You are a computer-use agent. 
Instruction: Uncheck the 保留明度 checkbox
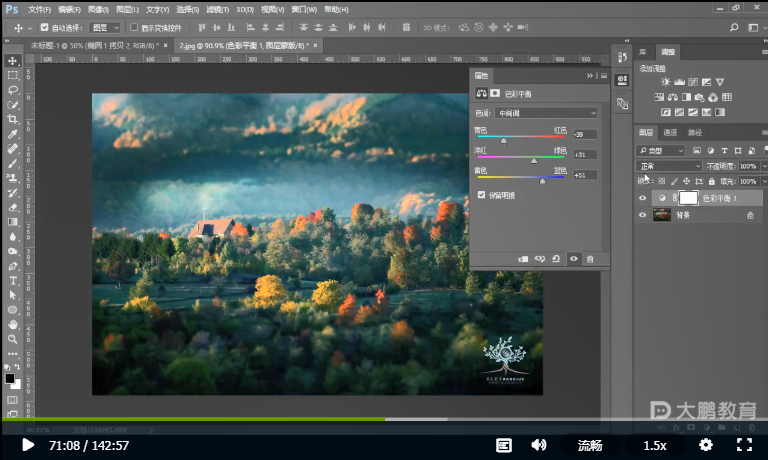pyautogui.click(x=482, y=195)
